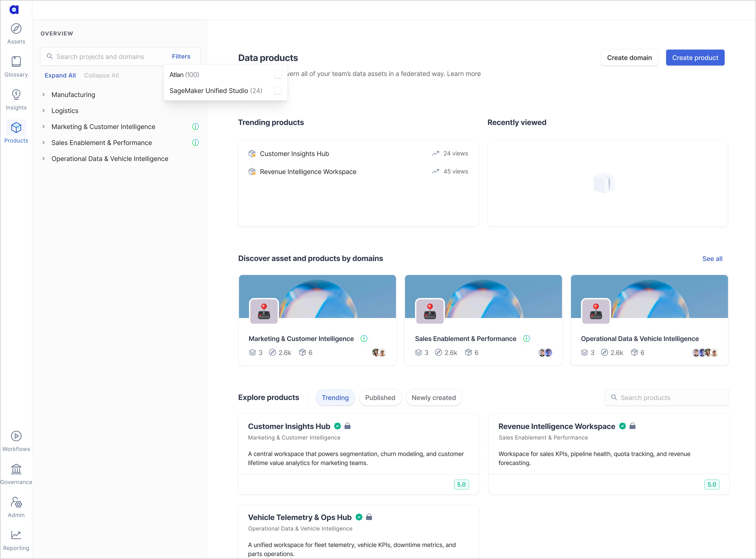Expand Operational Data & Vehicle Intelligence
The width and height of the screenshot is (756, 559).
point(44,158)
